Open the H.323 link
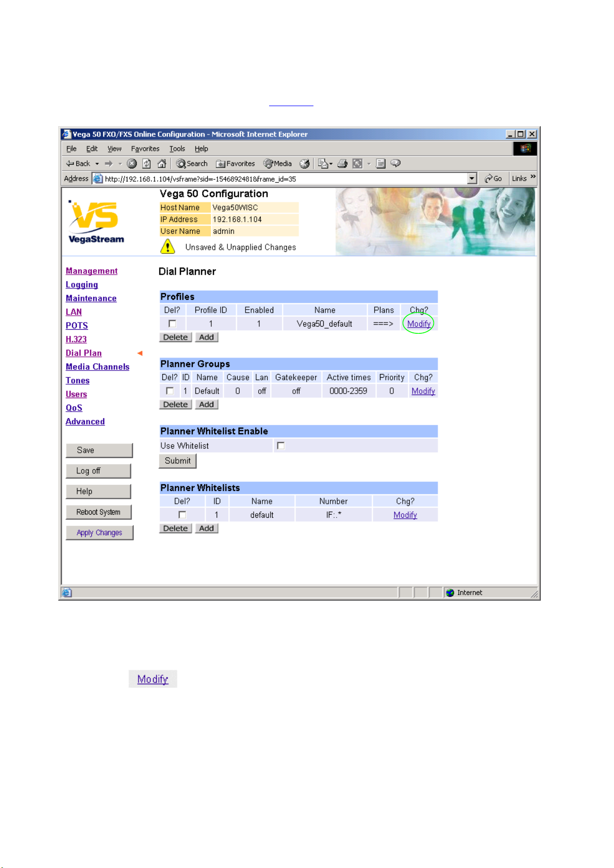The height and width of the screenshot is (868, 614). pyautogui.click(x=76, y=339)
